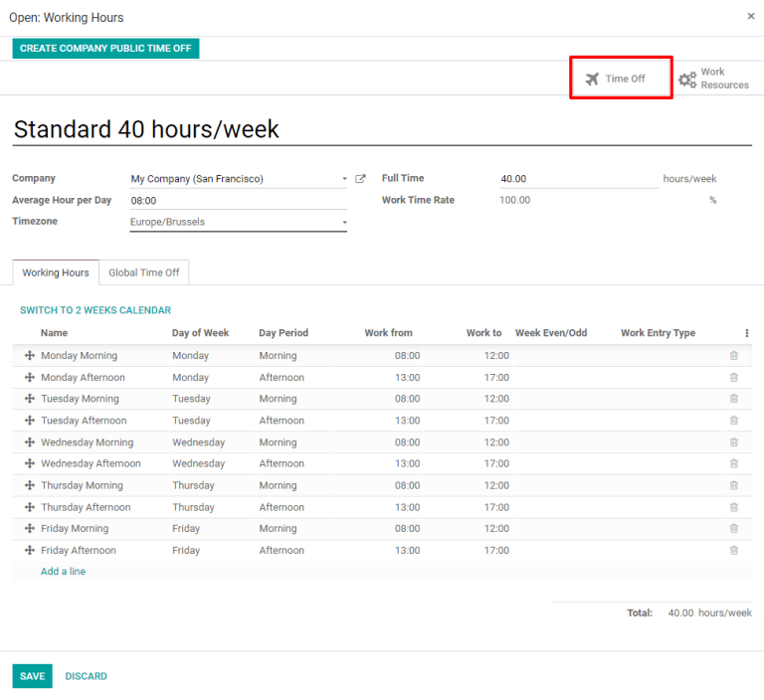Save the working hours record
This screenshot has width=764, height=700.
click(32, 676)
